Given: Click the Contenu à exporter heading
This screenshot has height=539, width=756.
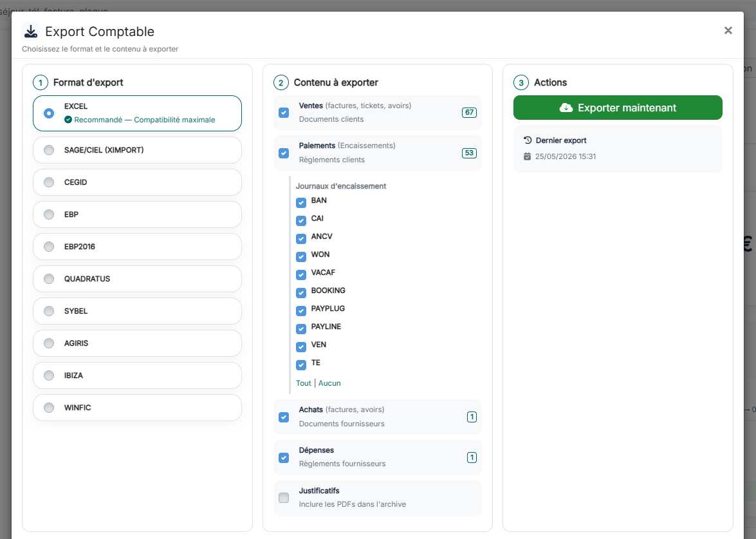Looking at the screenshot, I should [x=336, y=82].
